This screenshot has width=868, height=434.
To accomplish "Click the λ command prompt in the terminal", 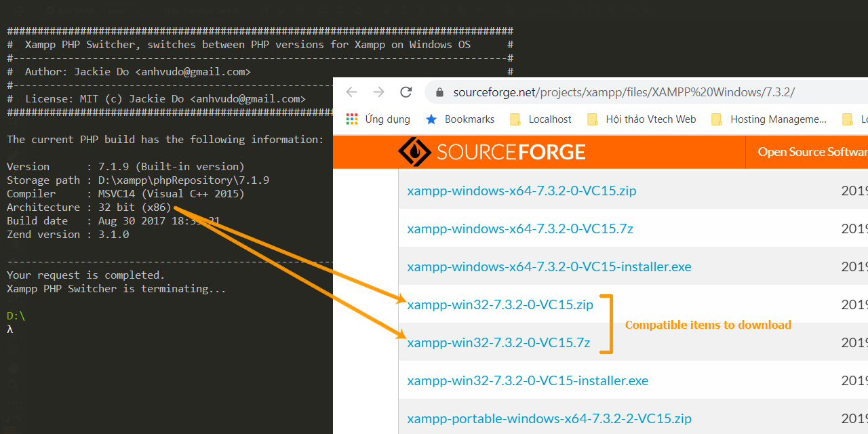I will click(10, 330).
